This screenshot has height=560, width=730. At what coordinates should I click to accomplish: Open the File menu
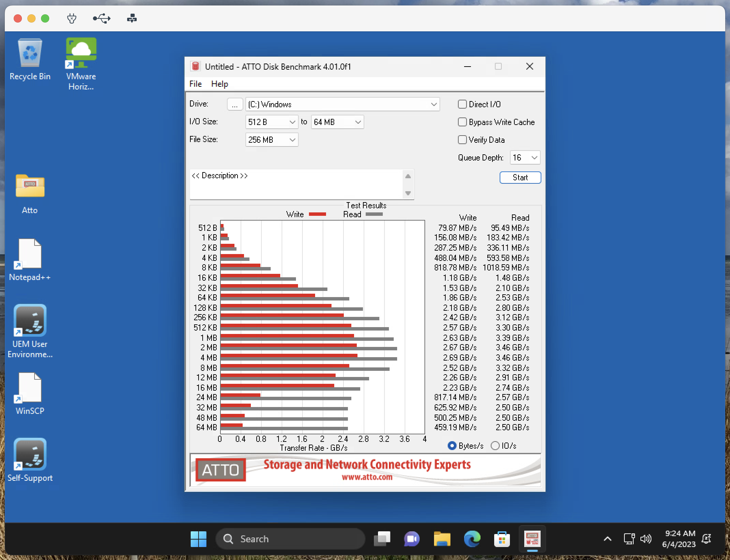pos(195,84)
